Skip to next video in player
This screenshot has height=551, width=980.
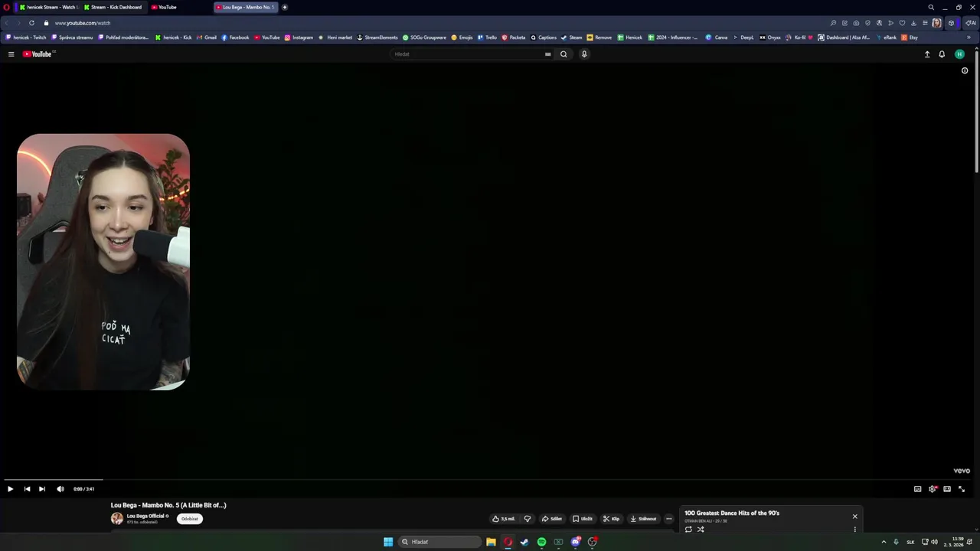tap(42, 489)
